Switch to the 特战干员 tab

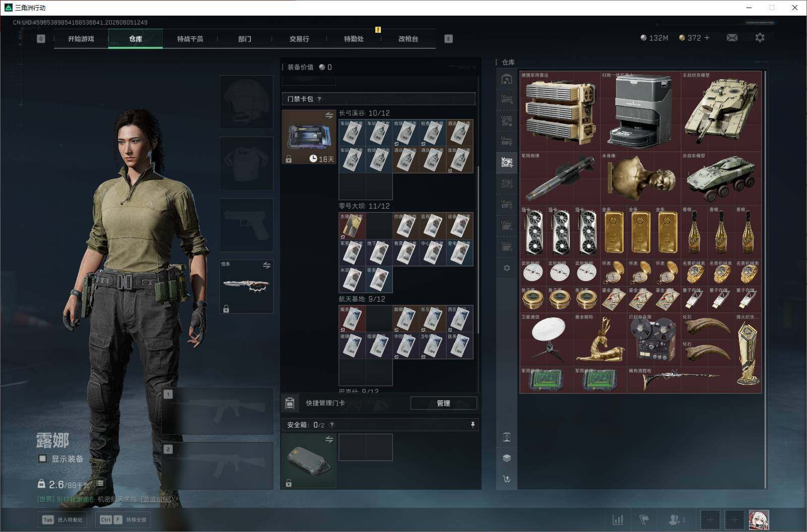190,39
